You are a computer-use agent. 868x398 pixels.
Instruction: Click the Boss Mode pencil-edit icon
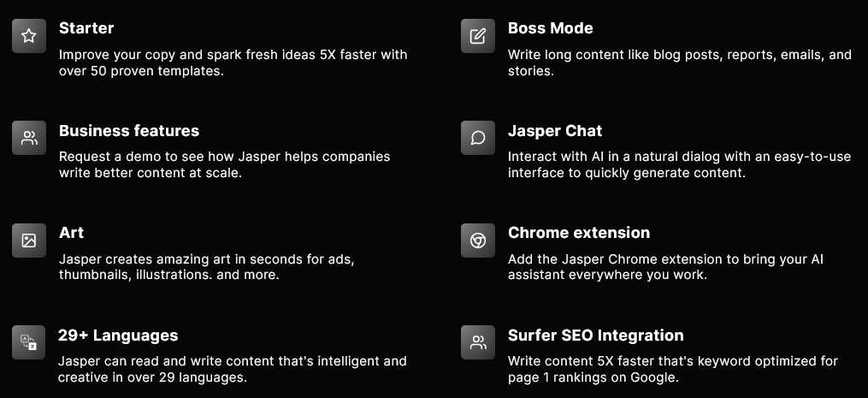(x=478, y=36)
